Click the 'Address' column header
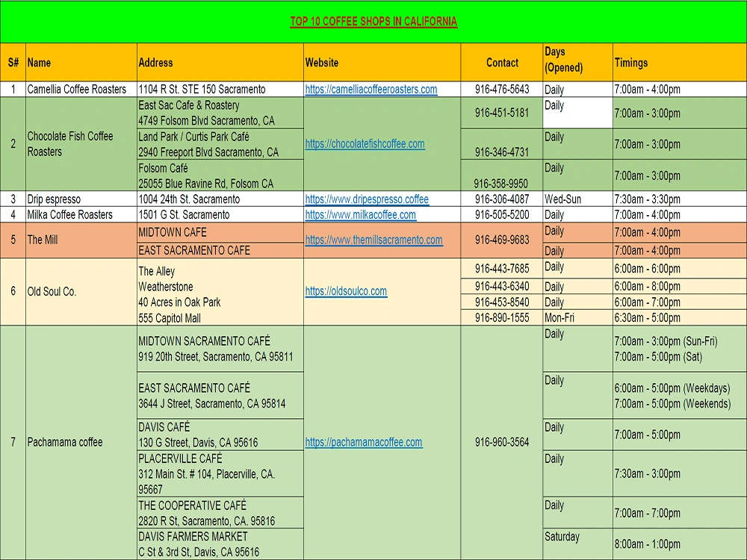The image size is (747, 560). [220, 63]
